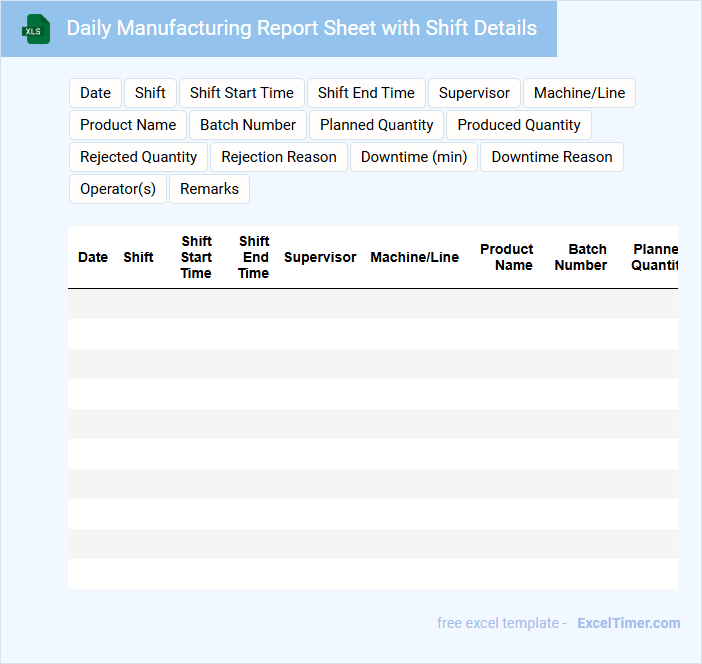The image size is (702, 664).
Task: Click the Shift End Time tag
Action: point(366,93)
